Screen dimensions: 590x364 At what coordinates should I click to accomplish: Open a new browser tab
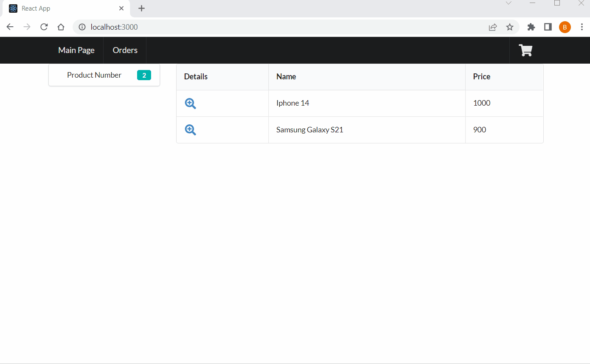141,8
